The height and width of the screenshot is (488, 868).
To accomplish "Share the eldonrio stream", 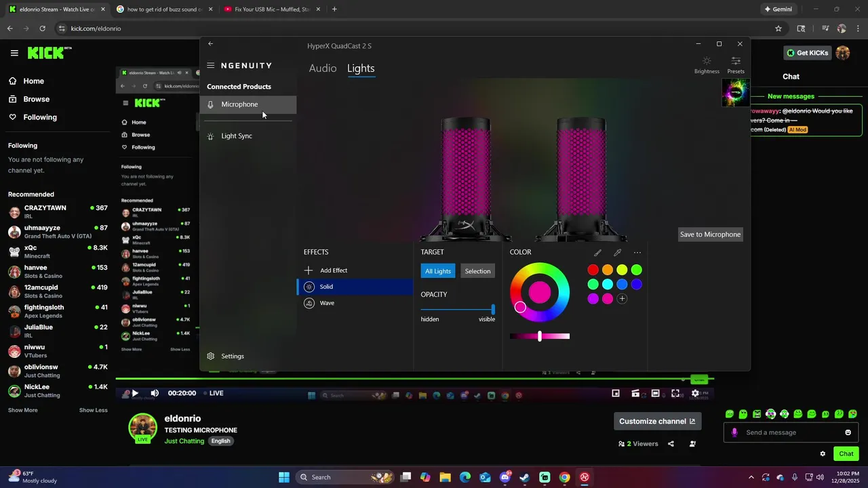I will [x=671, y=444].
